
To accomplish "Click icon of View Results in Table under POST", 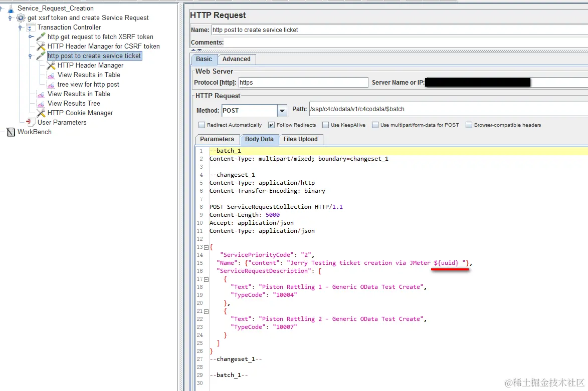I will (51, 75).
